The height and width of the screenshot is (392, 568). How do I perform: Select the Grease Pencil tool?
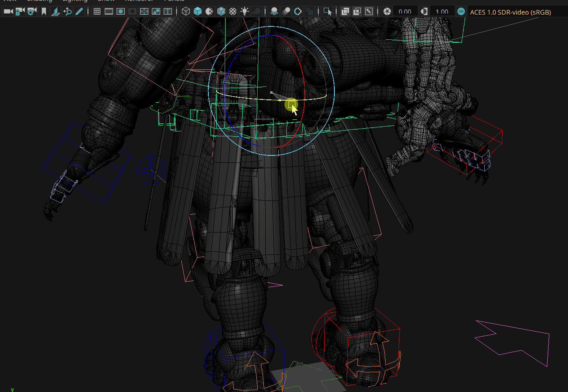[x=79, y=11]
